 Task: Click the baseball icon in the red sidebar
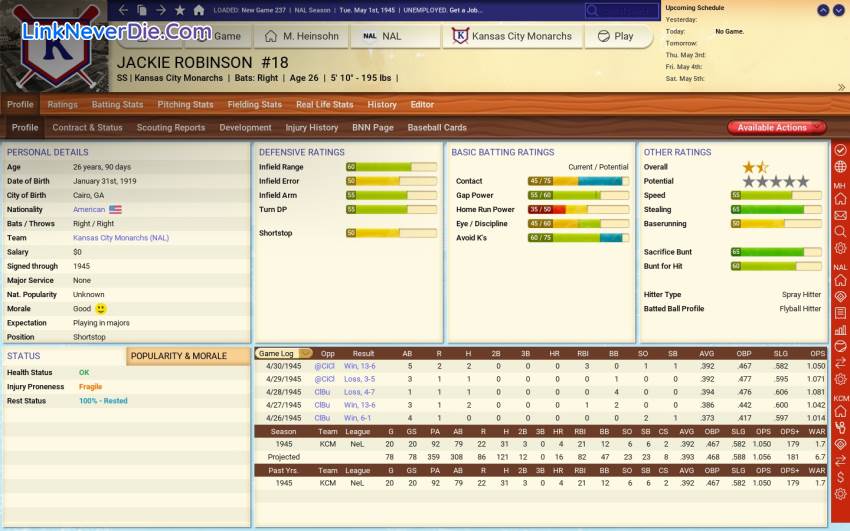(840, 346)
